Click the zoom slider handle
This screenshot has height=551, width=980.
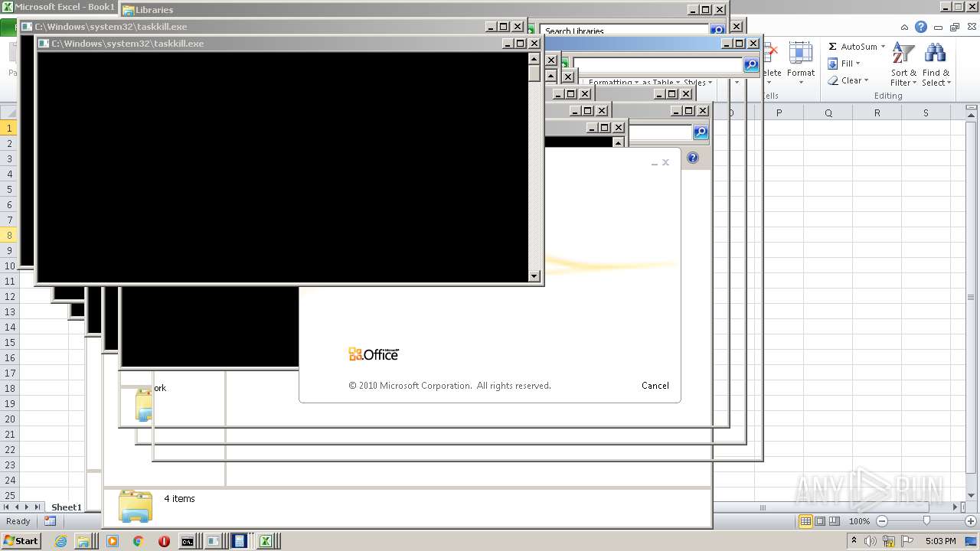click(926, 521)
